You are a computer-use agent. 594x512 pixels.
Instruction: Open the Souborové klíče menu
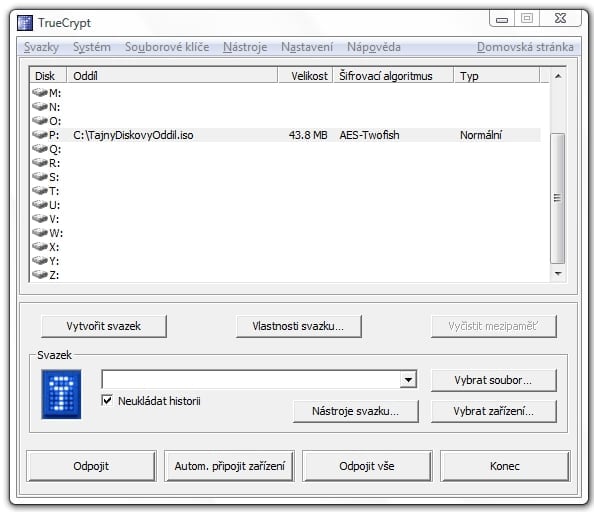[167, 47]
